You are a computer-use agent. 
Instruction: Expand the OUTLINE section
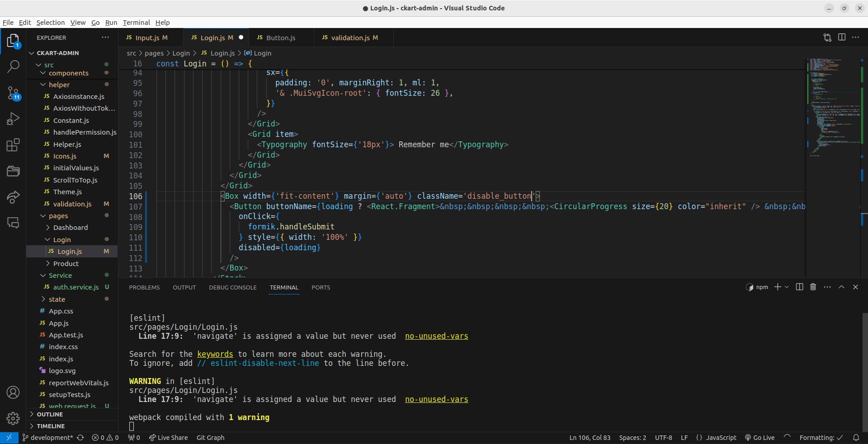[x=50, y=414]
